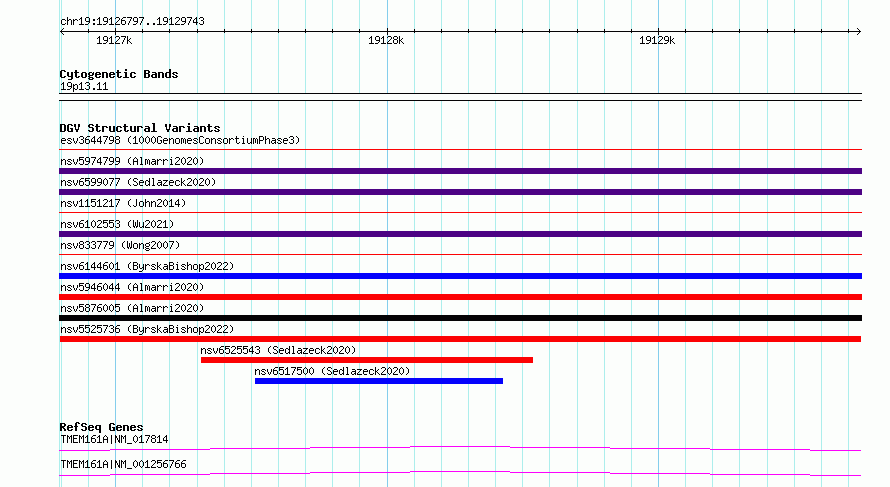Click the red bar under nsv5946044
The height and width of the screenshot is (487, 890).
460,297
